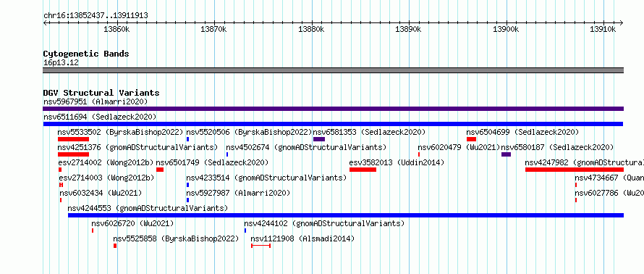This screenshot has width=644, height=274.
Task: Click red block under nsv6504699
Action: (472, 139)
